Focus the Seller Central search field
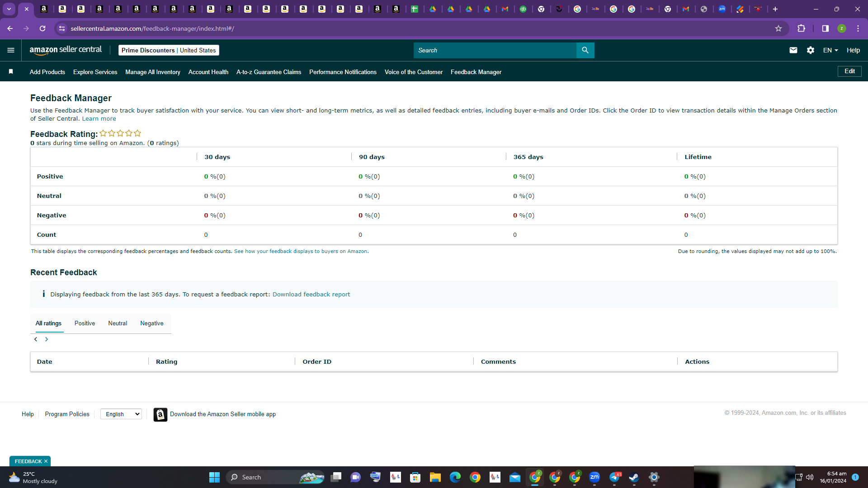Screen dimensions: 868x488 [495, 50]
